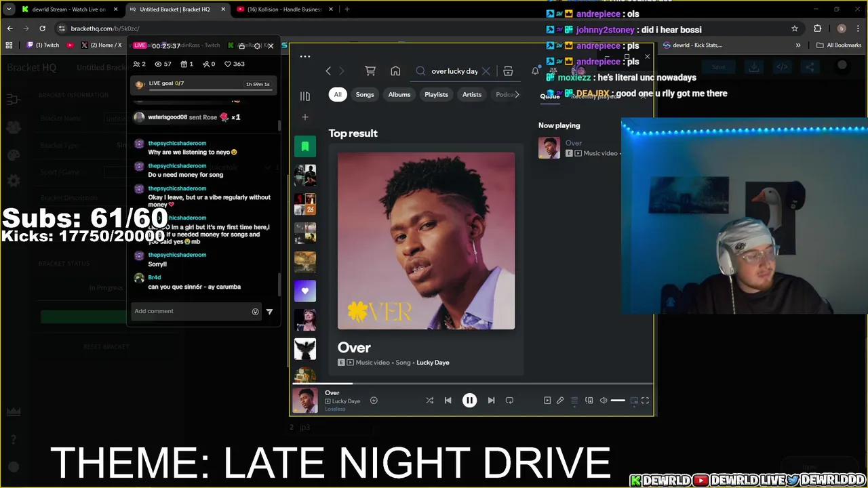Toggle repeat in the music player
Image resolution: width=868 pixels, height=488 pixels.
click(x=509, y=401)
